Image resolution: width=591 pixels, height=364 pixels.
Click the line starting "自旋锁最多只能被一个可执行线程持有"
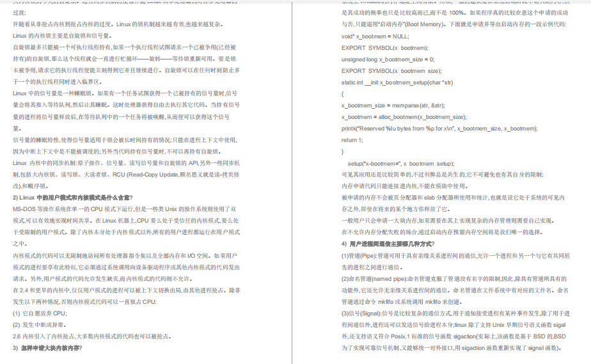pyautogui.click(x=124, y=47)
